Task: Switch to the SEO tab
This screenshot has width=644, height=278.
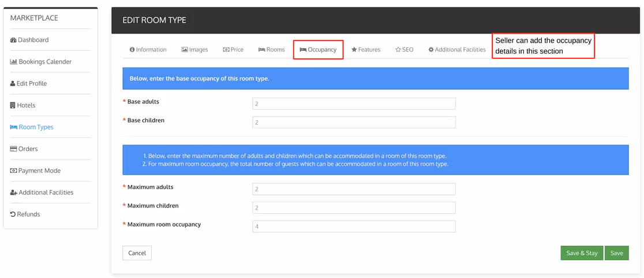Action: (404, 50)
